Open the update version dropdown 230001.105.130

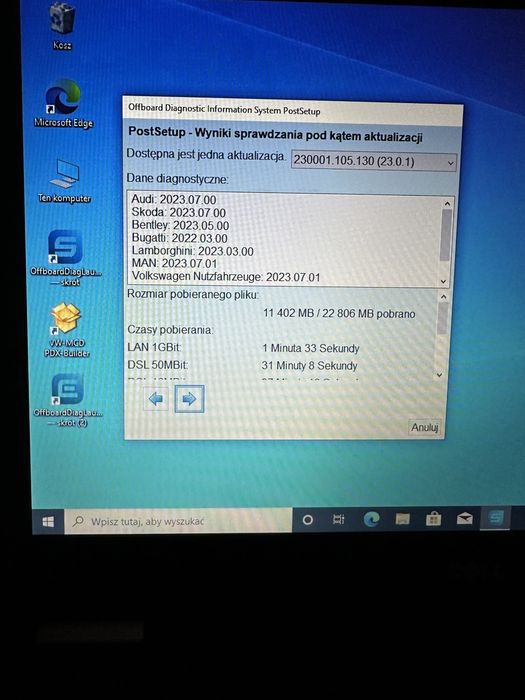pos(374,161)
